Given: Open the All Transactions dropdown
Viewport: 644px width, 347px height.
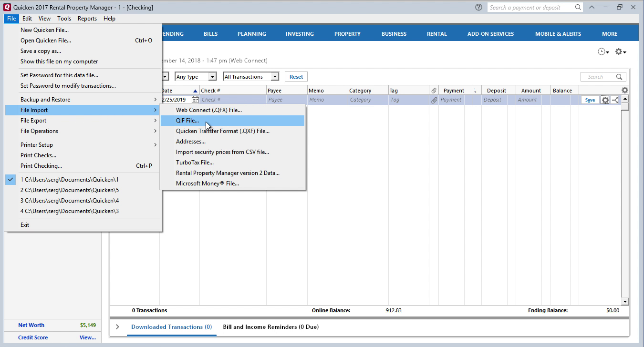Looking at the screenshot, I should click(251, 77).
